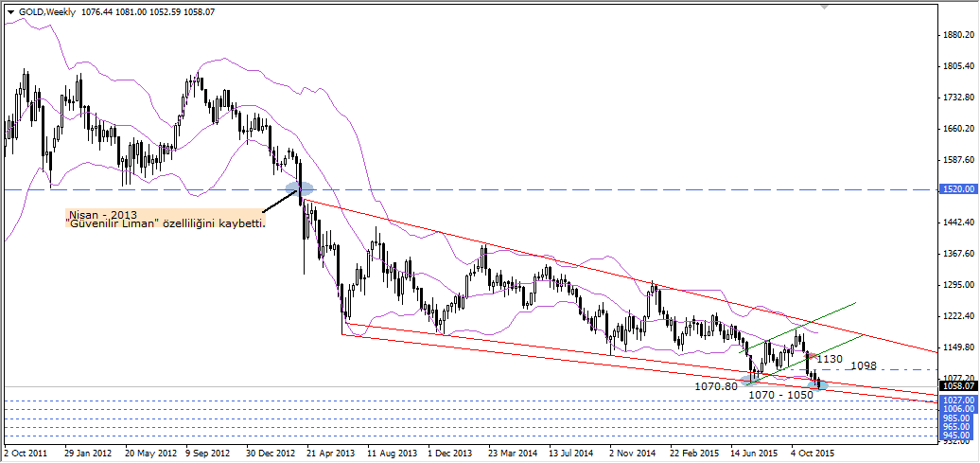
Task: Click the red arrow marker beside 1130
Action: 809,357
